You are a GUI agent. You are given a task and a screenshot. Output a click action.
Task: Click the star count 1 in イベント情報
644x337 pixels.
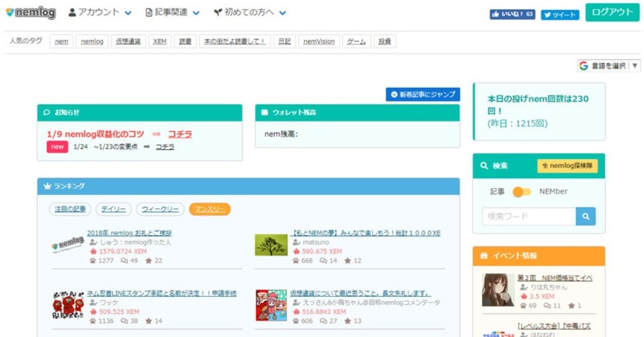(x=575, y=306)
